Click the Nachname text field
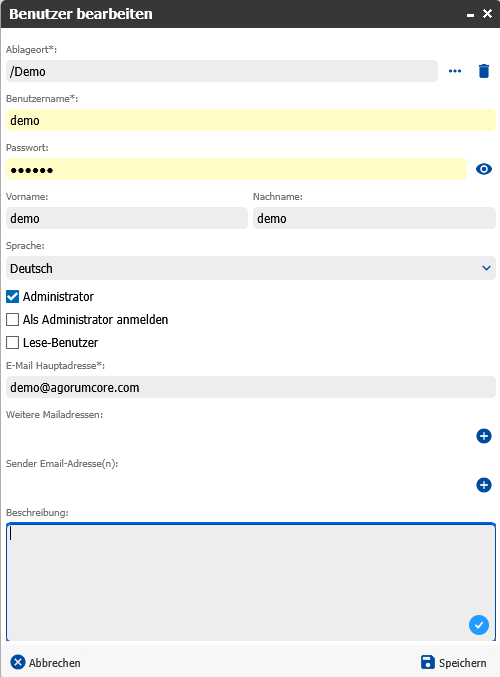 [374, 218]
